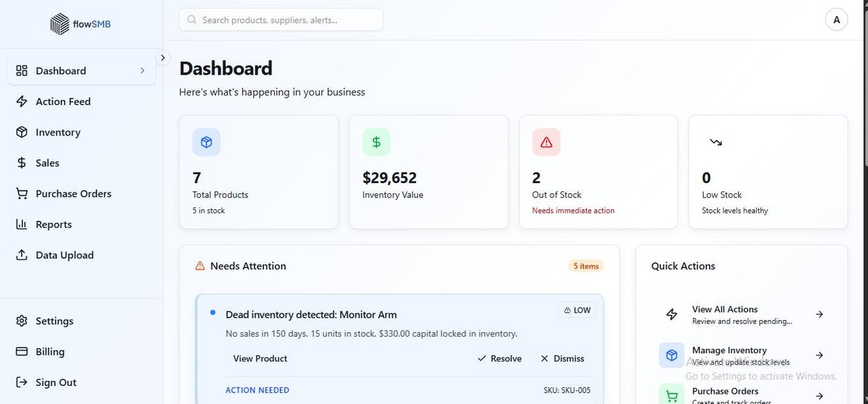
Task: Click the Reports bar chart icon
Action: (x=22, y=224)
